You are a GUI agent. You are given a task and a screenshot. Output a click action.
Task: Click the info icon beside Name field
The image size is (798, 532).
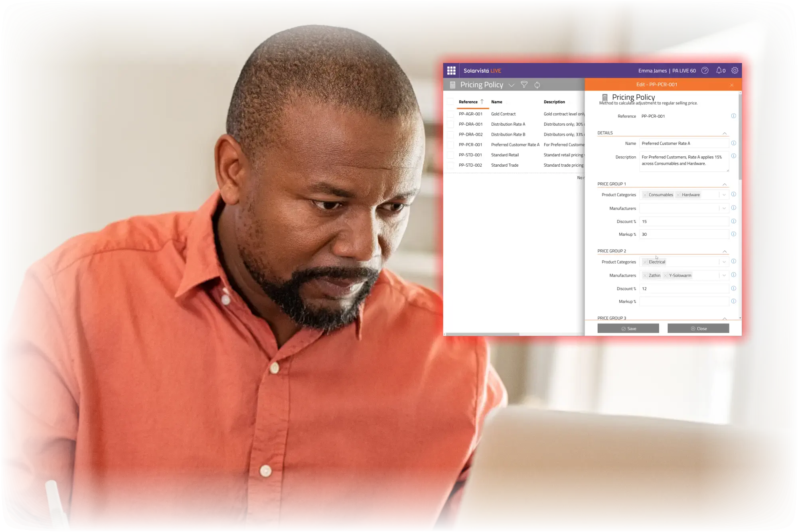(x=733, y=143)
